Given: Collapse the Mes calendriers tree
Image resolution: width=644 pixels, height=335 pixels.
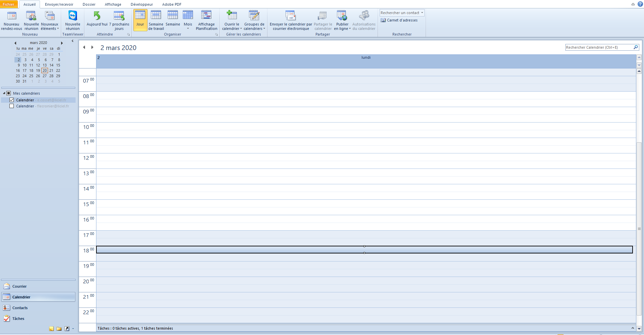Looking at the screenshot, I should [x=4, y=93].
